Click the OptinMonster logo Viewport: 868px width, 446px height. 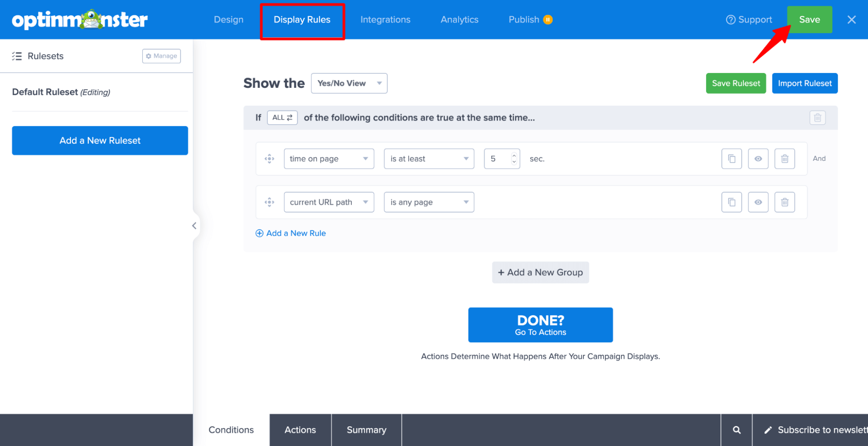(80, 20)
